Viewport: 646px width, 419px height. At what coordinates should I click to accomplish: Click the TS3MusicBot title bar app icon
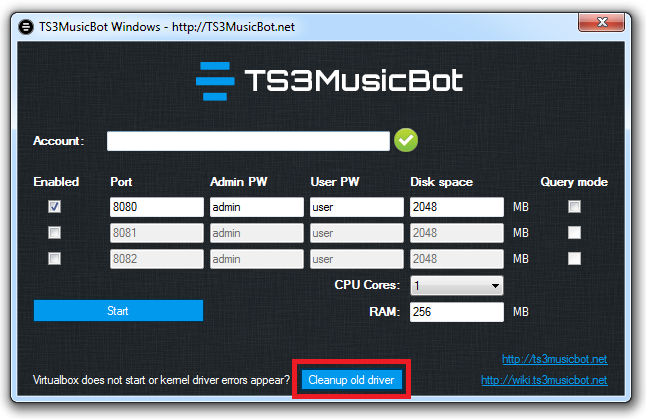(x=26, y=27)
